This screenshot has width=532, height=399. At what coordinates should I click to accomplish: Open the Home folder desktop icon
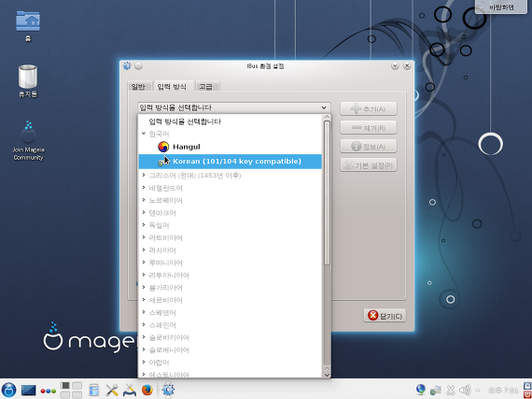pos(28,26)
